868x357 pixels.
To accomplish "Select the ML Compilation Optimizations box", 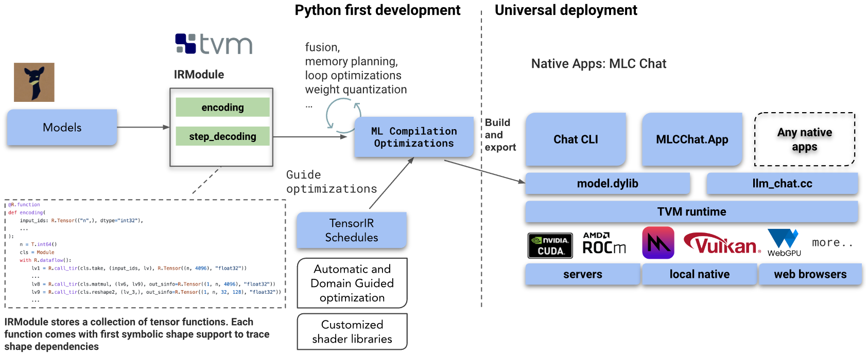I will point(414,137).
